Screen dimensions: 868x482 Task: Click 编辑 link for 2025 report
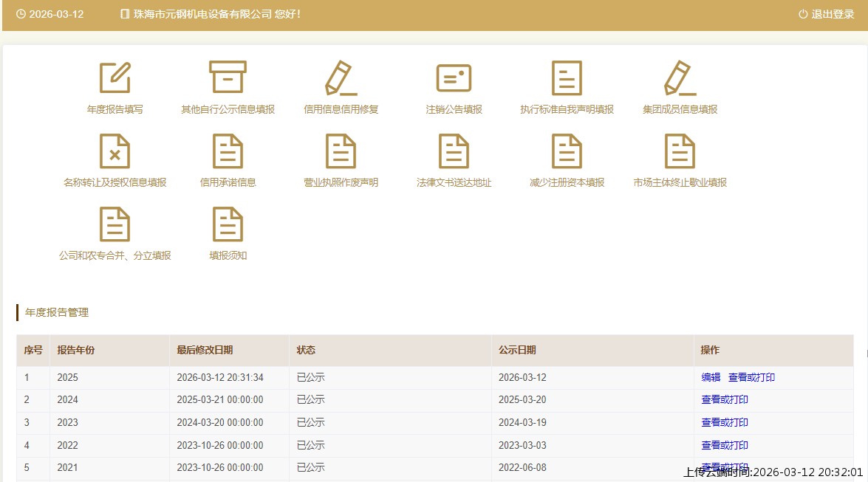point(711,377)
